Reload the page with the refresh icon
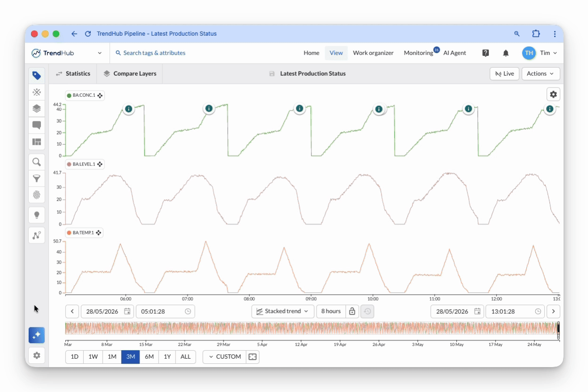 click(x=87, y=34)
